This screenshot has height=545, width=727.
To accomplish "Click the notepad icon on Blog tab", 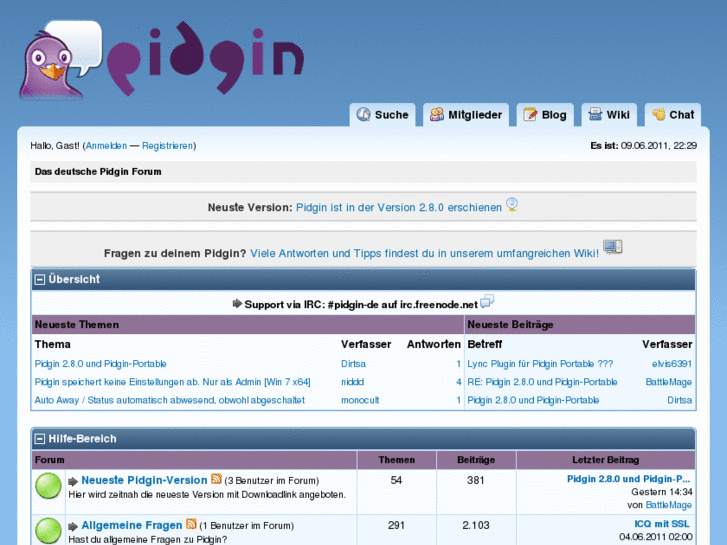I will click(x=530, y=114).
